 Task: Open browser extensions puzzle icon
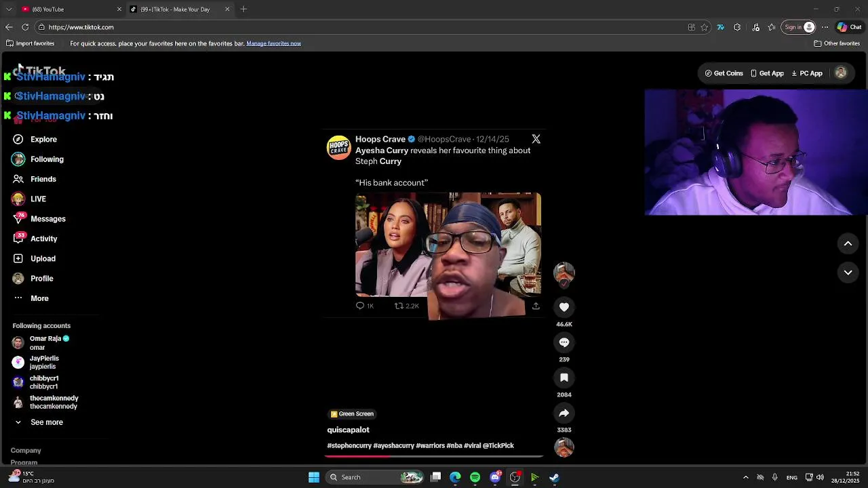coord(737,27)
